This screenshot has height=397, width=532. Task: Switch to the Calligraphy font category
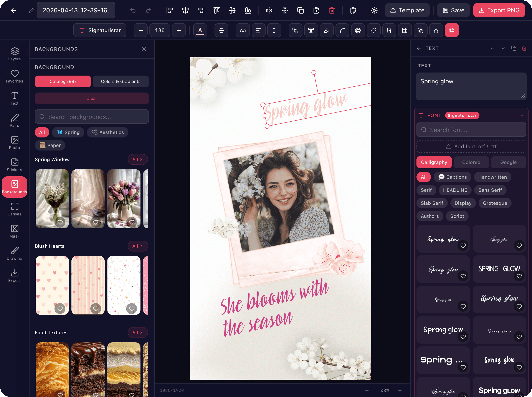434,162
